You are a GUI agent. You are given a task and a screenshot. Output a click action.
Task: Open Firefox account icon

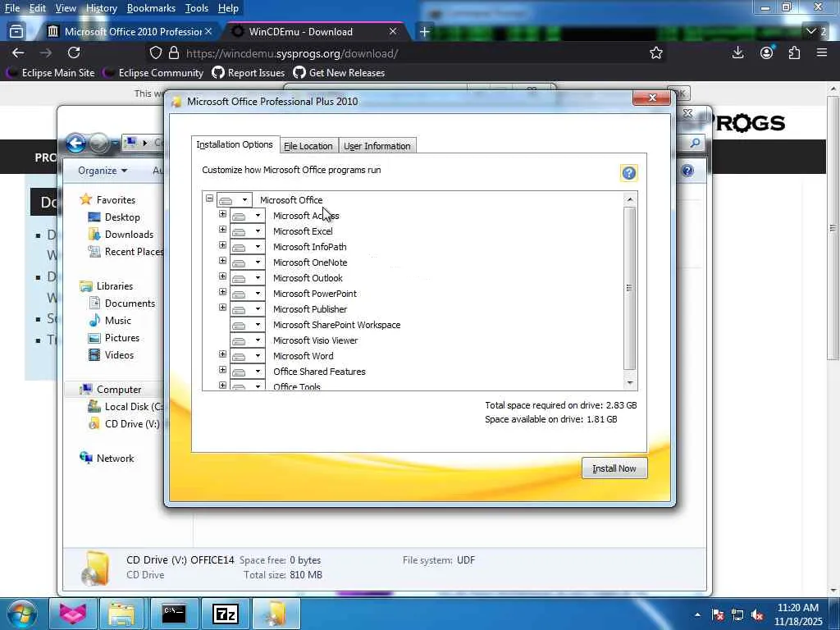tap(767, 52)
